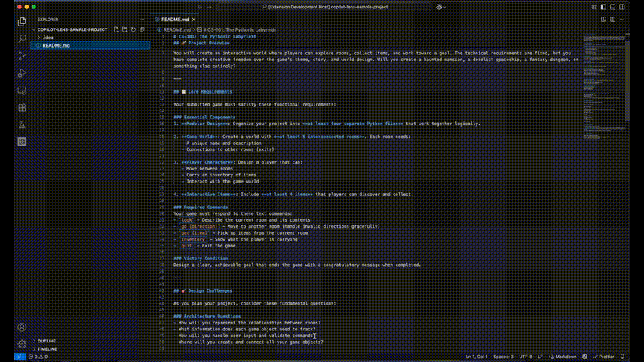Click the Refresh Explorer icon
The height and width of the screenshot is (362, 644).
(133, 29)
